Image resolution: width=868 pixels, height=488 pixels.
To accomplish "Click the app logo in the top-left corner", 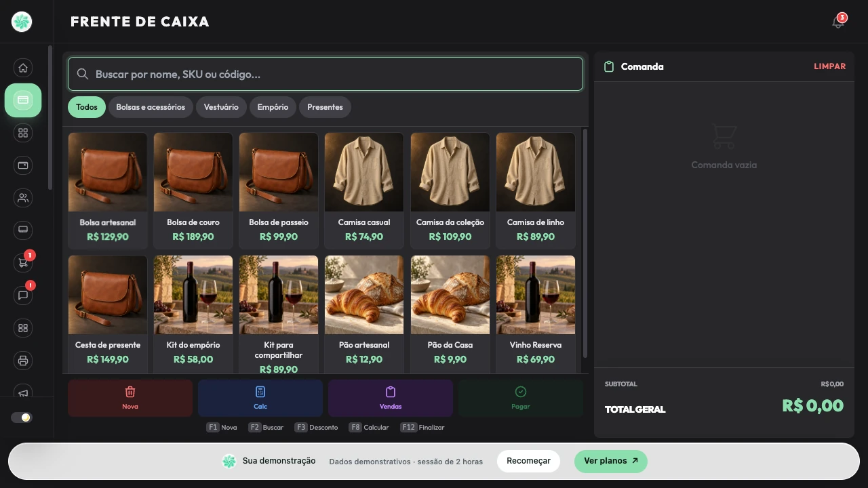I will coord(22,22).
